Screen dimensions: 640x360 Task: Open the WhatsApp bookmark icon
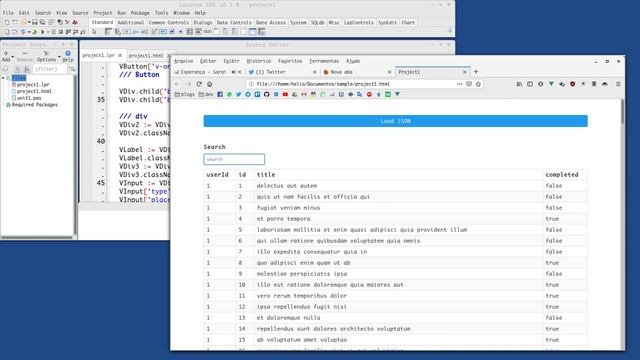229,94
